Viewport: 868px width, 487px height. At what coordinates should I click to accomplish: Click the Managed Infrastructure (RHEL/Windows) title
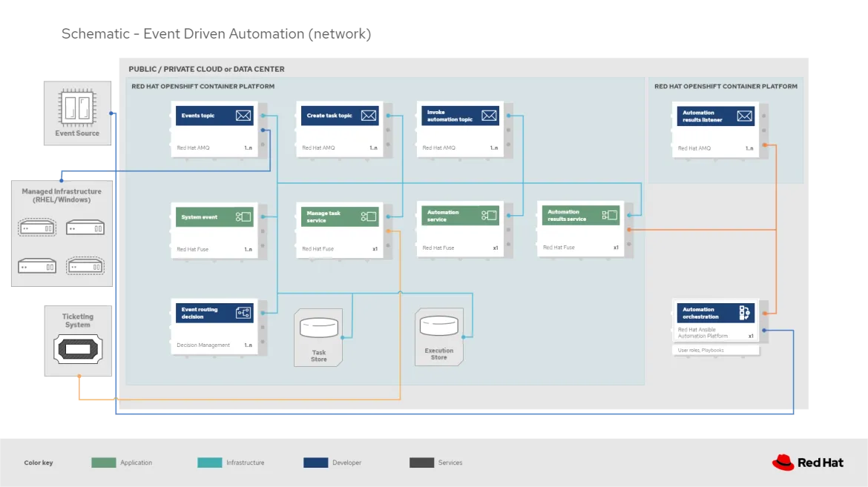tap(62, 196)
